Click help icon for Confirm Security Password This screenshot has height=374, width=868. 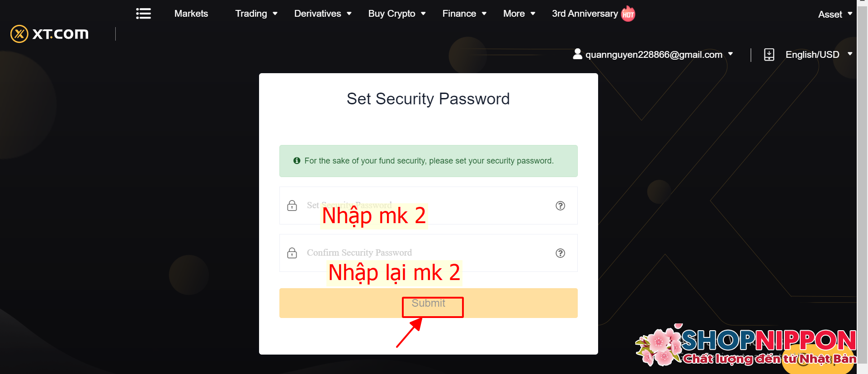coord(560,253)
